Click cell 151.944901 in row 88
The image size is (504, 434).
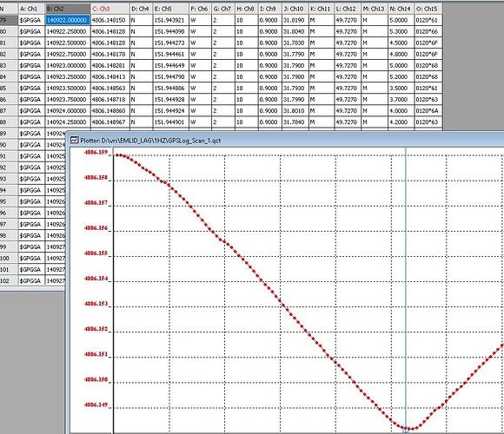(x=170, y=122)
